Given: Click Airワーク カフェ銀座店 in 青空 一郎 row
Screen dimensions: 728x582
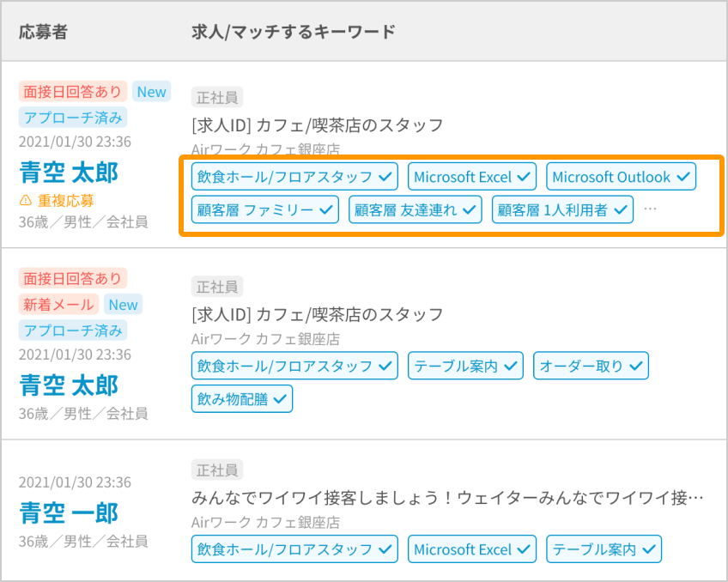Looking at the screenshot, I should (x=265, y=522).
